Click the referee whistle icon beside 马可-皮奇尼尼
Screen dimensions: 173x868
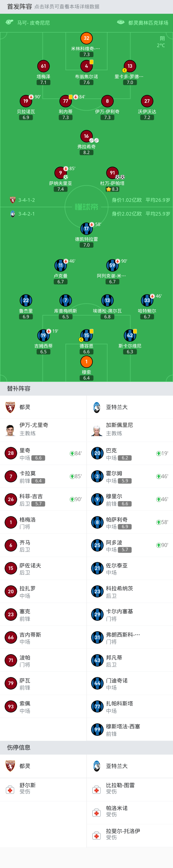[x=9, y=22]
